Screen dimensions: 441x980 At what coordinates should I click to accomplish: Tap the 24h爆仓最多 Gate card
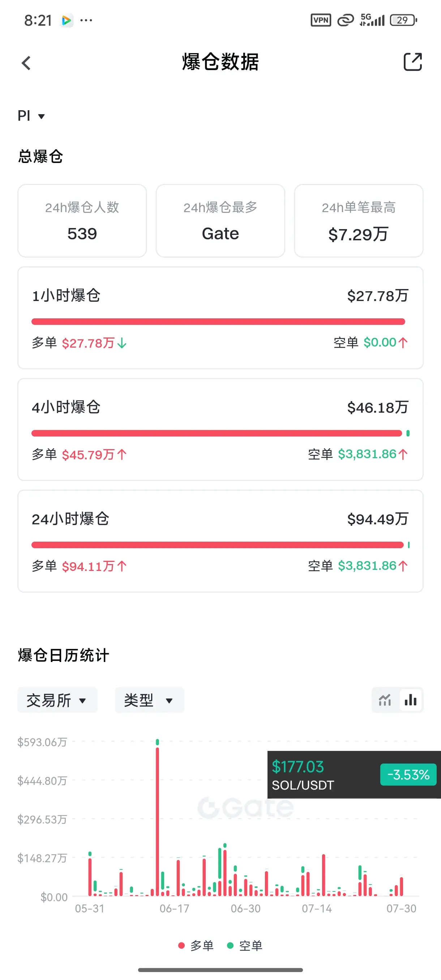tap(220, 221)
